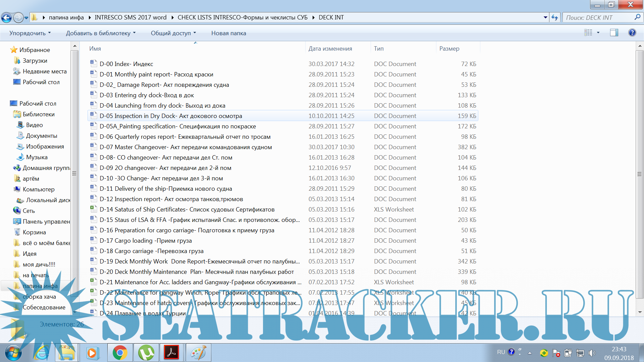Open the address bar history dropdown arrow
644x362 pixels.
click(545, 17)
